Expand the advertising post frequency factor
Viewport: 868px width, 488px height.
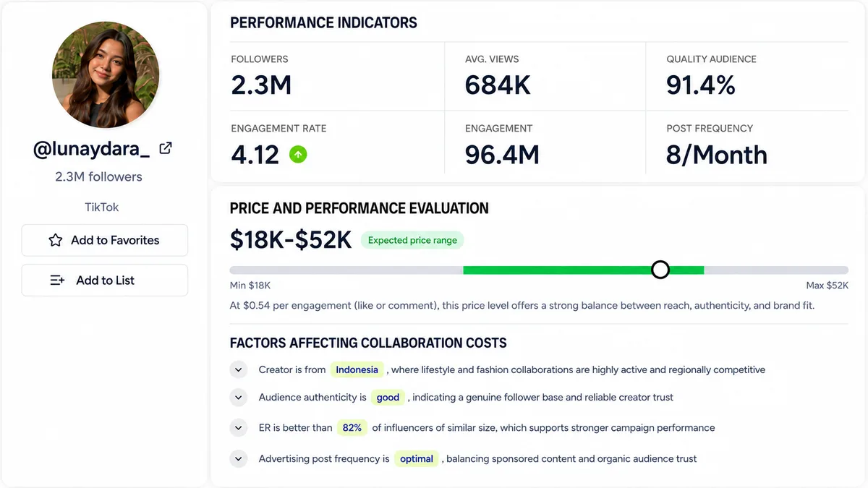click(x=239, y=458)
